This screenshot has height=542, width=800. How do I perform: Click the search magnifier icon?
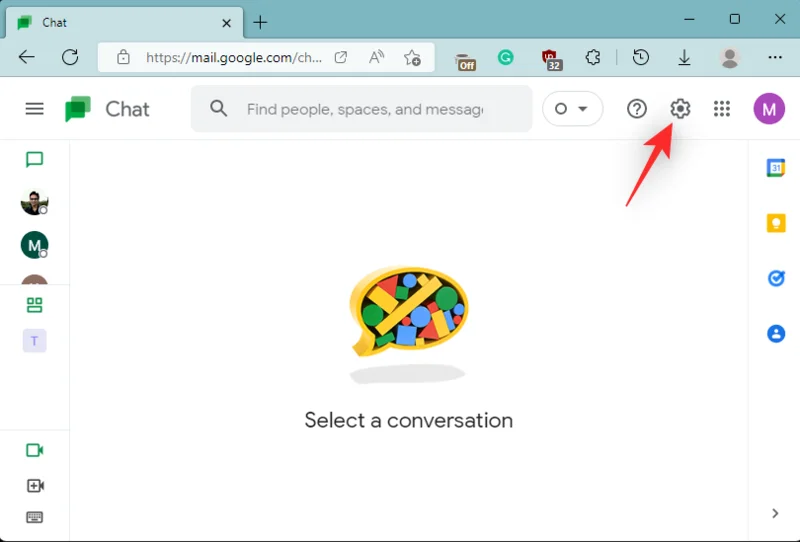(218, 108)
